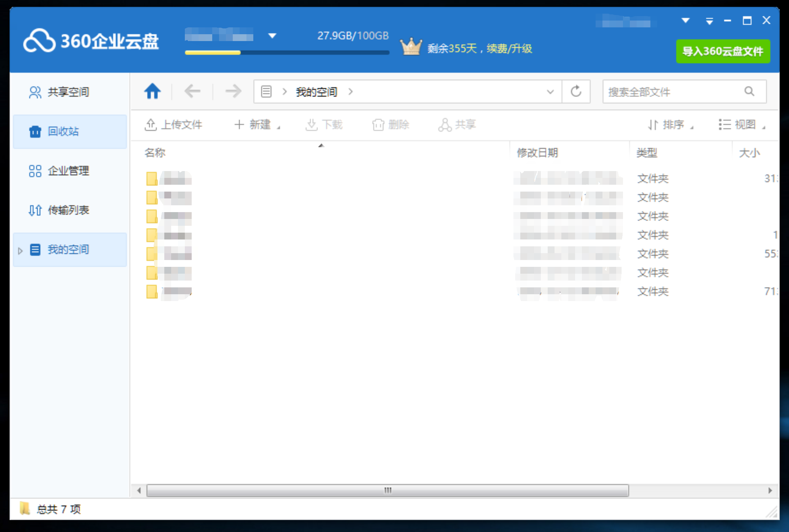Screen dimensions: 789x532
Task: Expand the address bar history dropdown
Action: [550, 92]
